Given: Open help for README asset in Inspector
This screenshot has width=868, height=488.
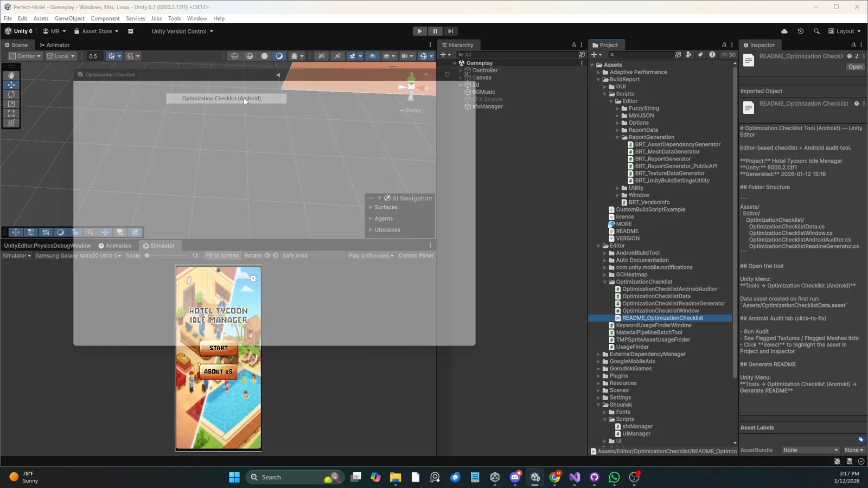Looking at the screenshot, I should (x=850, y=56).
